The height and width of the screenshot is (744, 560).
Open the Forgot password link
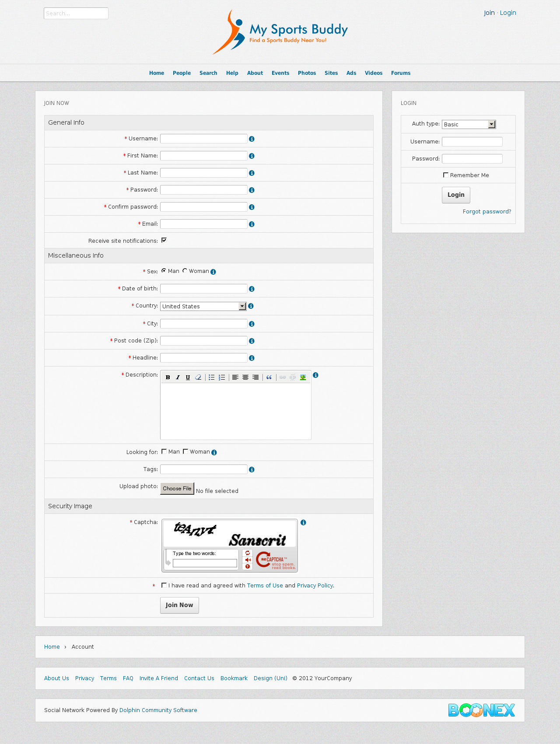(x=487, y=212)
